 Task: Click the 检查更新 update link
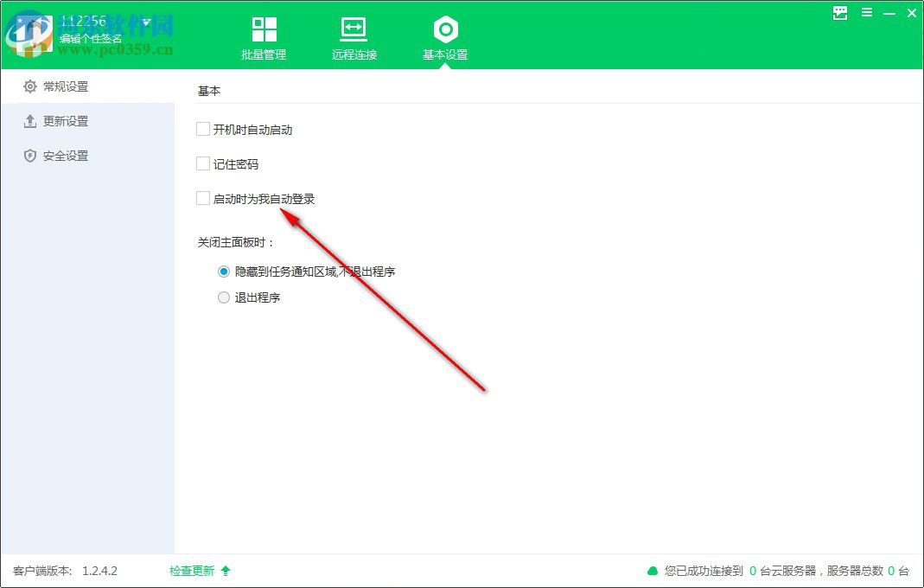tap(190, 571)
